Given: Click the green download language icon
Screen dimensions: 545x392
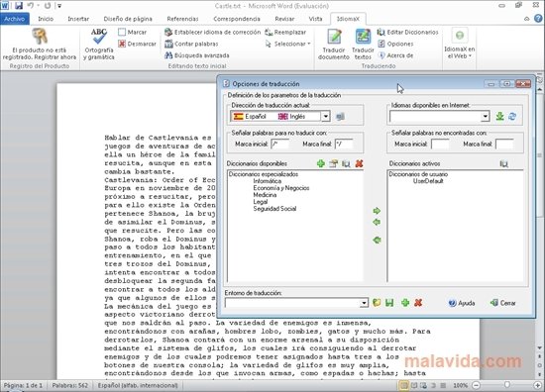Looking at the screenshot, I should click(499, 117).
